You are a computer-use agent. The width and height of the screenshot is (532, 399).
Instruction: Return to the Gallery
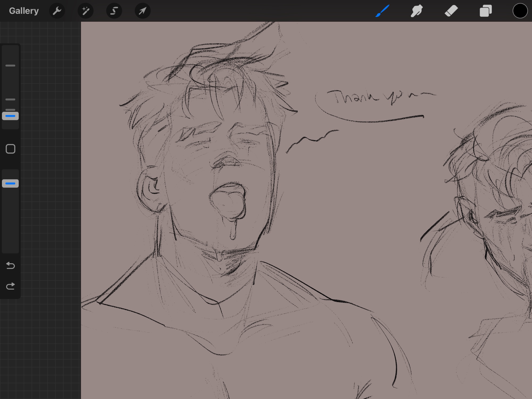coord(24,11)
